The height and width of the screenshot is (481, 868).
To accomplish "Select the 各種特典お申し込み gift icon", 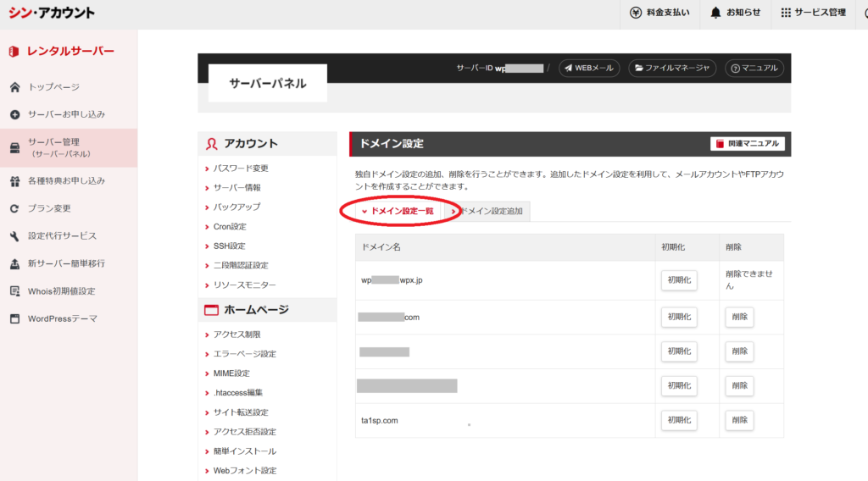I will 14,181.
